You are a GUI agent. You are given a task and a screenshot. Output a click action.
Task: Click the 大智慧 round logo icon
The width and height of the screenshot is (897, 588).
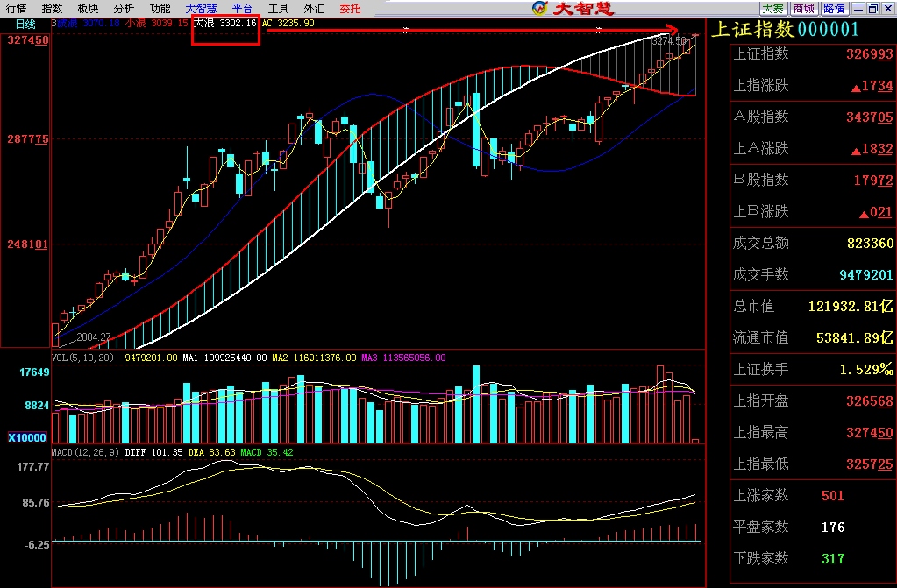(x=539, y=8)
